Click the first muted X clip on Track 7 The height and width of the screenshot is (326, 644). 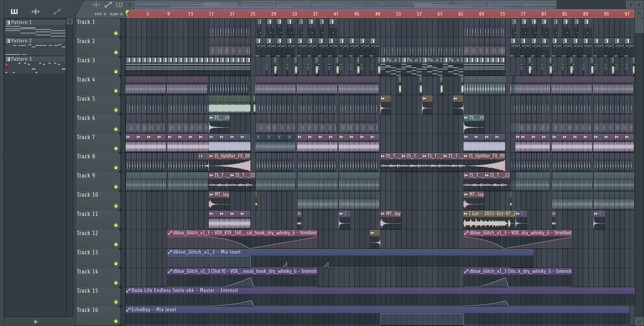tap(258, 137)
